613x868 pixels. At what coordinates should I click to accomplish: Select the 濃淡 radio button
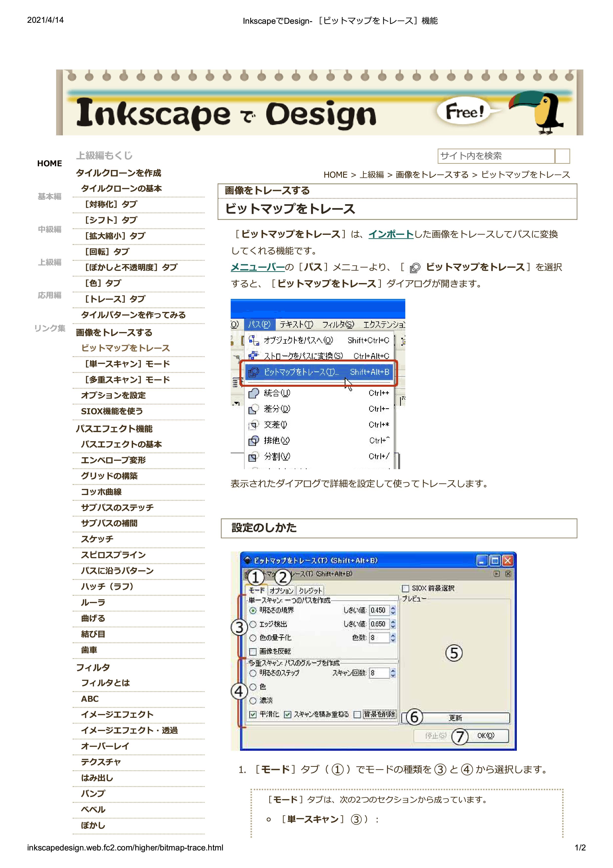[x=253, y=700]
